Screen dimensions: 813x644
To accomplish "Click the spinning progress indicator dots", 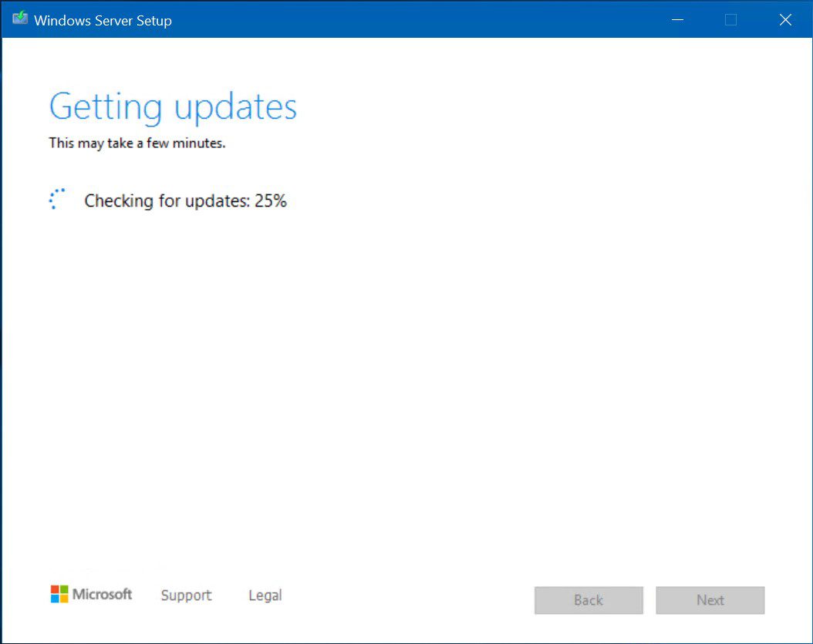I will tap(56, 199).
